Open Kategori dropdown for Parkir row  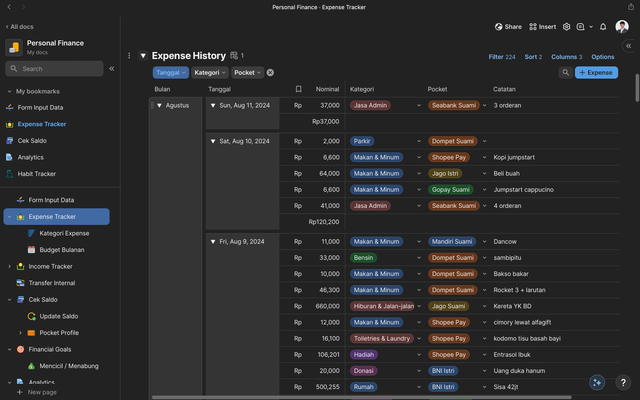pyautogui.click(x=419, y=141)
